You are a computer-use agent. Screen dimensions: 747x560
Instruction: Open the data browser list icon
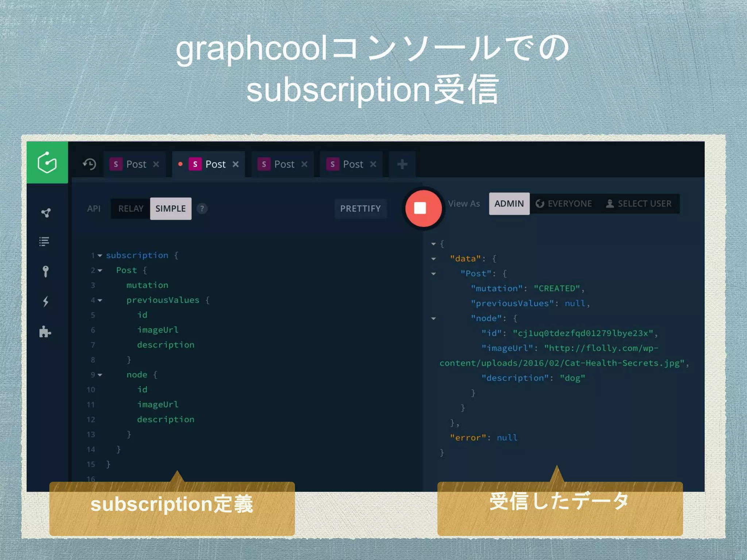pyautogui.click(x=44, y=241)
